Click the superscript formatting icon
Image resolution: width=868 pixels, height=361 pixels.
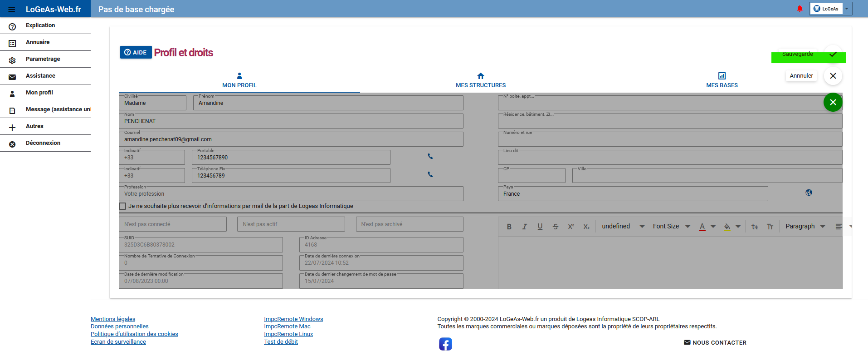click(x=571, y=227)
